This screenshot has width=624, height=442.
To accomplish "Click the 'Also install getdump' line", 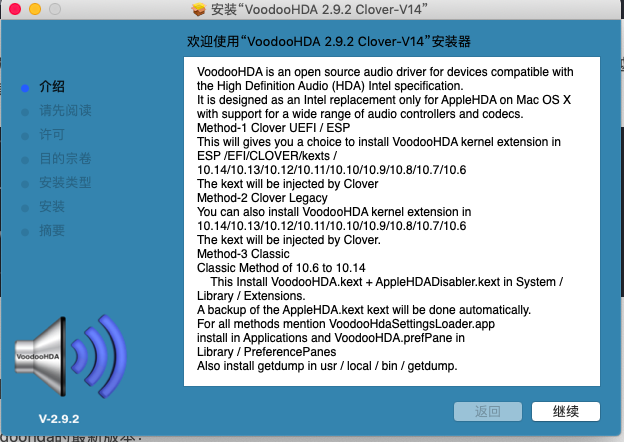I will pyautogui.click(x=327, y=366).
